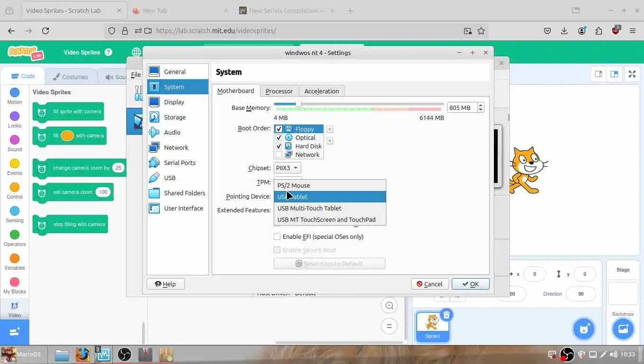
Task: Open file manager from the taskbar
Action: point(62,355)
